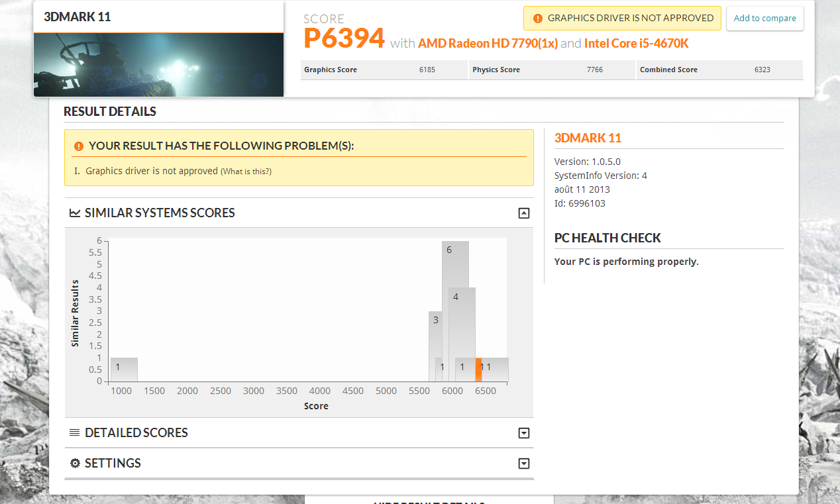Click the Score axis label under the chart
840x504 pixels.
click(x=316, y=406)
